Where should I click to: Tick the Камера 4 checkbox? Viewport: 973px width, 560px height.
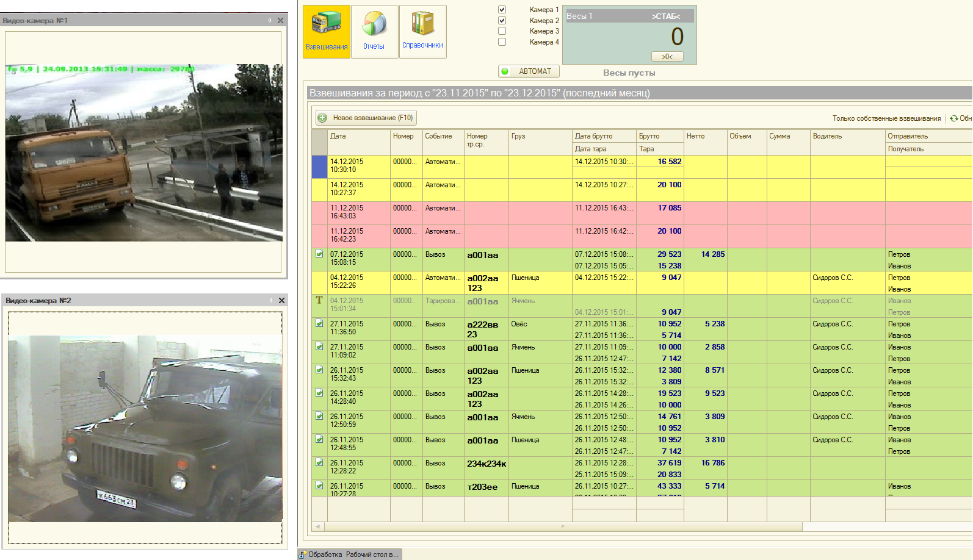[502, 42]
